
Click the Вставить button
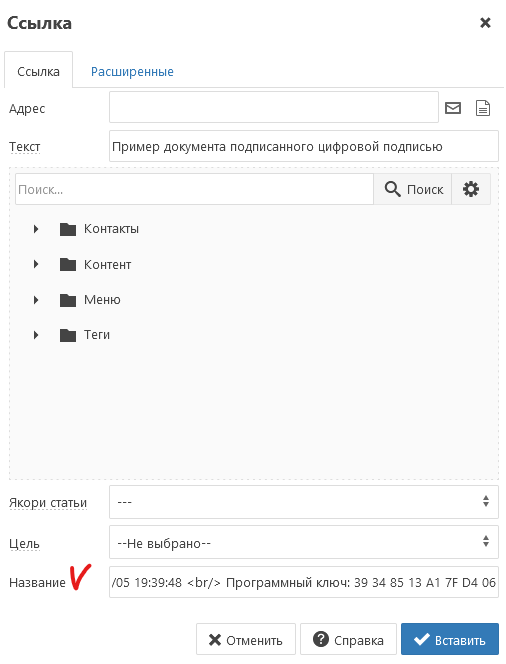[x=450, y=639]
